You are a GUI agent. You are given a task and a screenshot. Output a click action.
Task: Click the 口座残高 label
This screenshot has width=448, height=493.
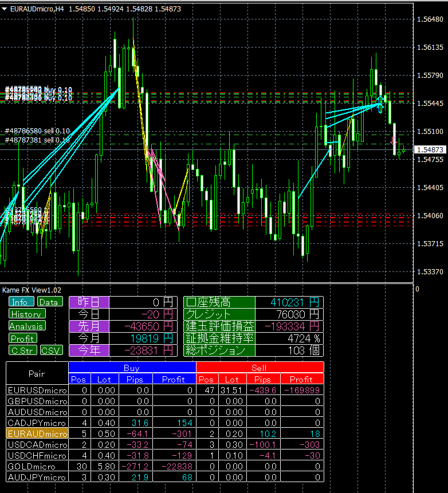[x=219, y=302]
